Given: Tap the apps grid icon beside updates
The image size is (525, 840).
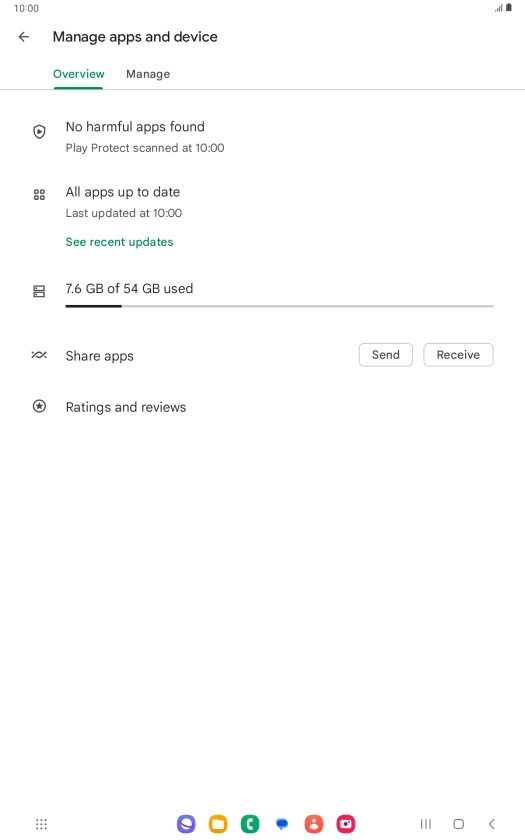Looking at the screenshot, I should (x=39, y=194).
